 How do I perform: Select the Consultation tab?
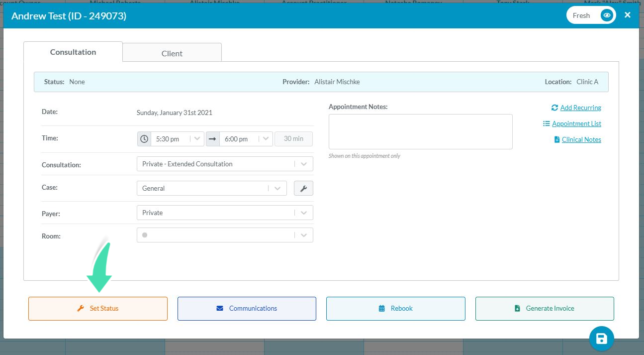[73, 52]
